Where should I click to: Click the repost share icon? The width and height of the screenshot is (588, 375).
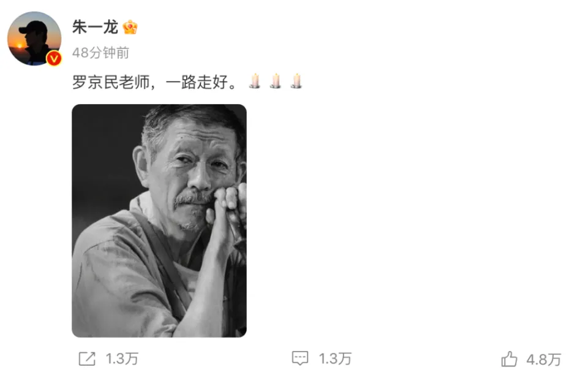coord(87,359)
